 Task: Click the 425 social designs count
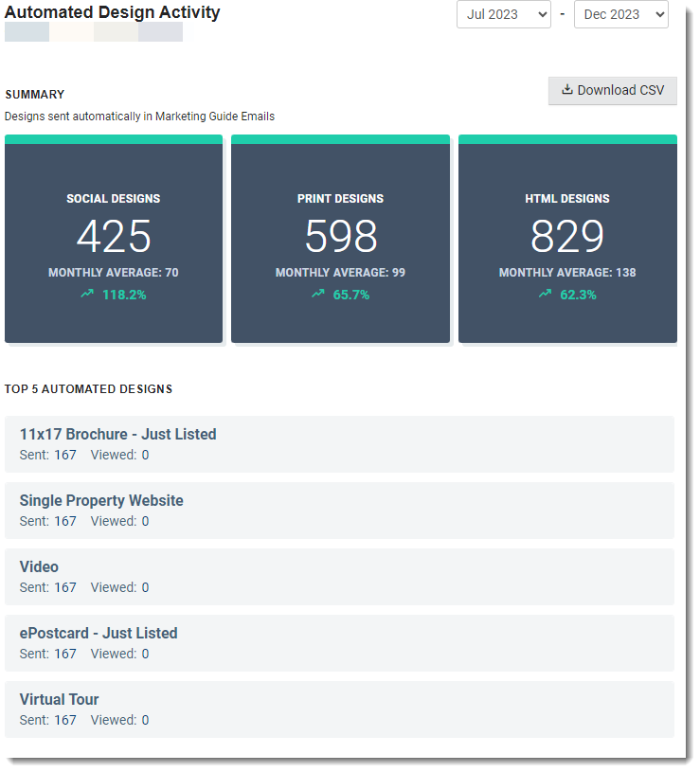114,237
